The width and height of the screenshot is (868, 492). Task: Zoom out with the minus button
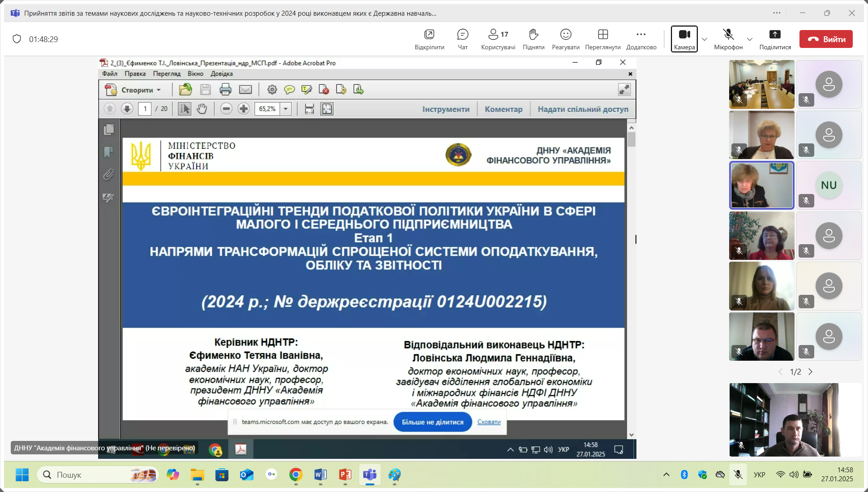[x=226, y=109]
